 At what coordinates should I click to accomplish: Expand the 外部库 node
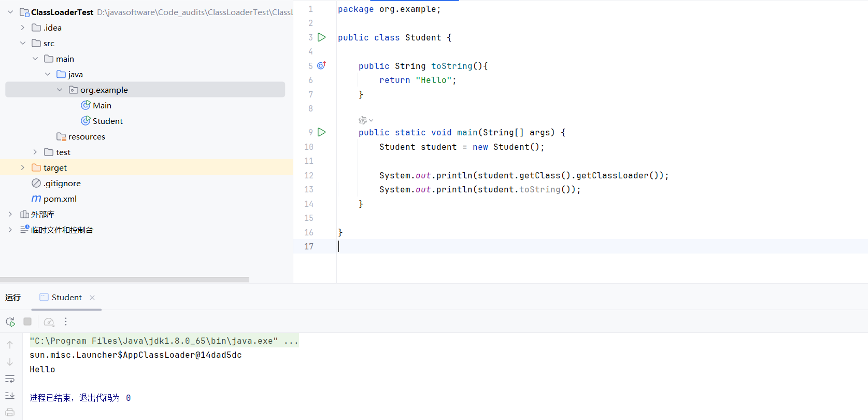point(10,214)
